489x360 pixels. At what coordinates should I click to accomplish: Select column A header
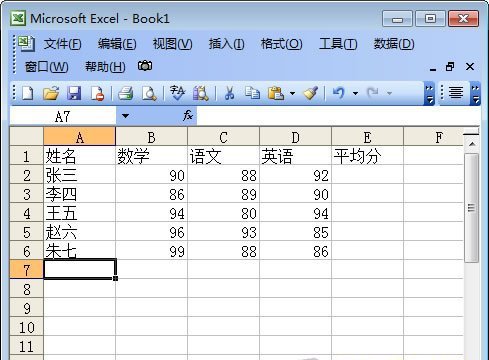pos(79,137)
